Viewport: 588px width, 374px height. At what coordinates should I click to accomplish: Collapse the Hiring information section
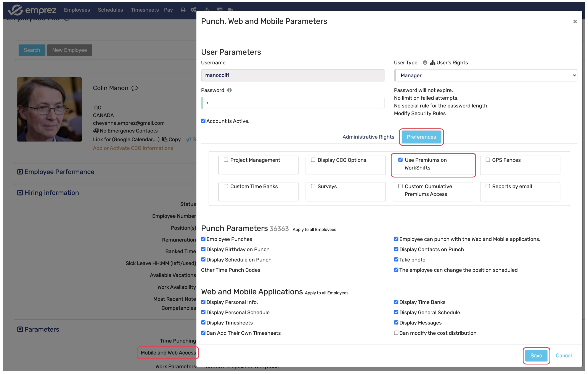[20, 193]
